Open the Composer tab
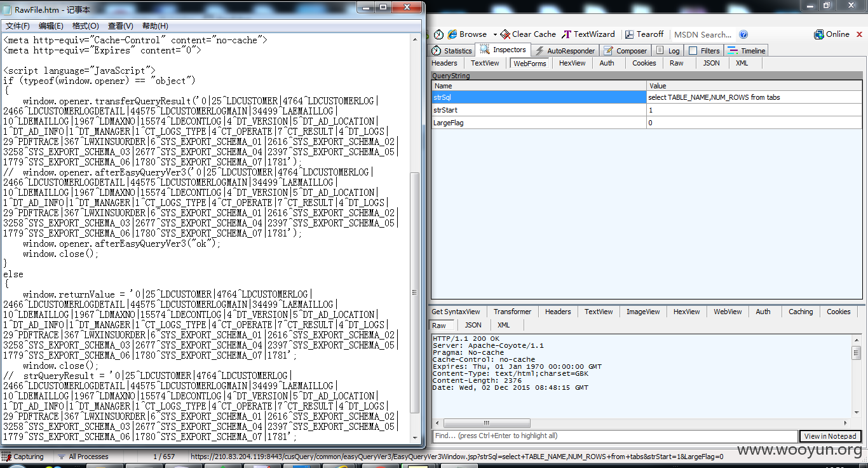 click(625, 51)
